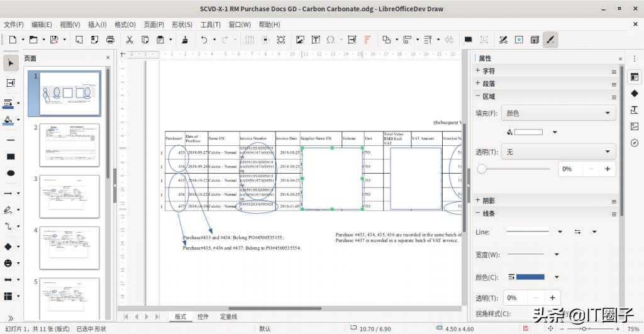This screenshot has width=644, height=334.
Task: Toggle the display grid icon
Action: pos(249,40)
